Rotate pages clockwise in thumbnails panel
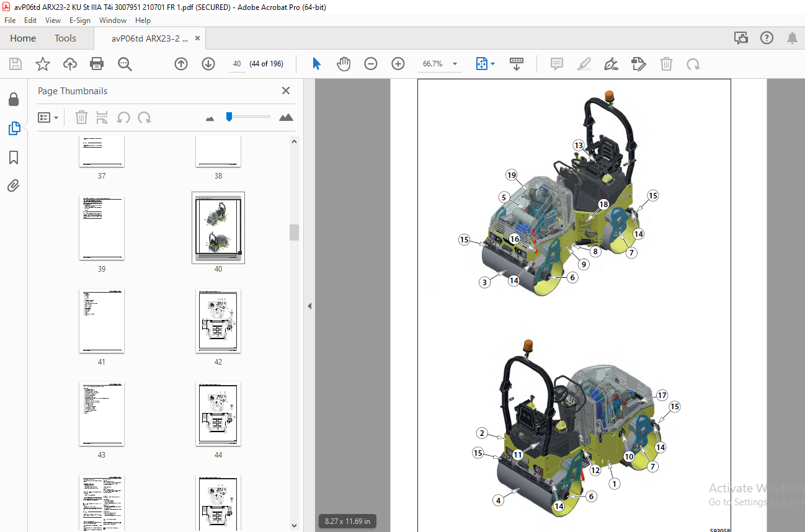The width and height of the screenshot is (805, 532). point(145,117)
